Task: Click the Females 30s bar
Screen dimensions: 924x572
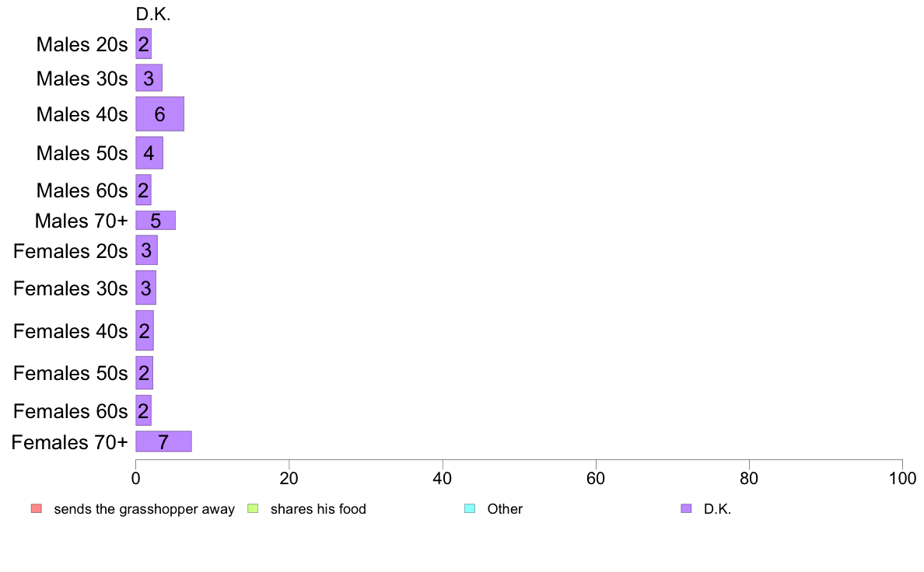Action: [x=145, y=288]
